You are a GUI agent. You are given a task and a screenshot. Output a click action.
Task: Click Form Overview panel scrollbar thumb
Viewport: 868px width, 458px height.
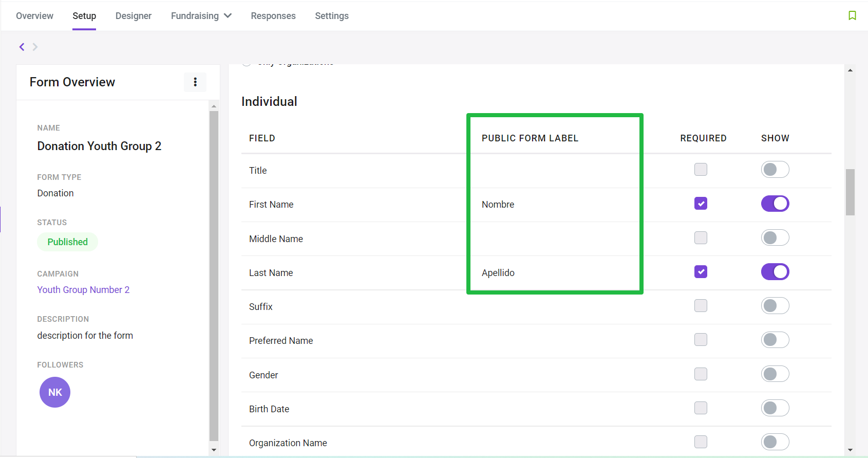[214, 276]
